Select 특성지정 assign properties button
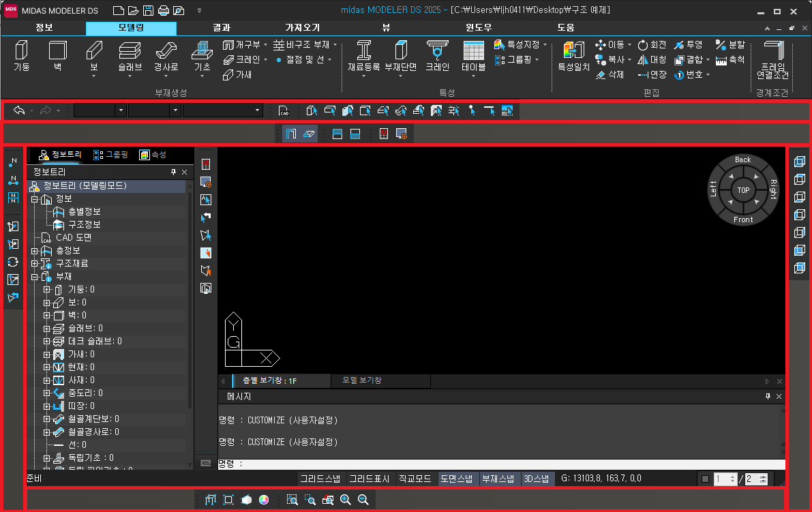This screenshot has width=812, height=512. pyautogui.click(x=520, y=44)
